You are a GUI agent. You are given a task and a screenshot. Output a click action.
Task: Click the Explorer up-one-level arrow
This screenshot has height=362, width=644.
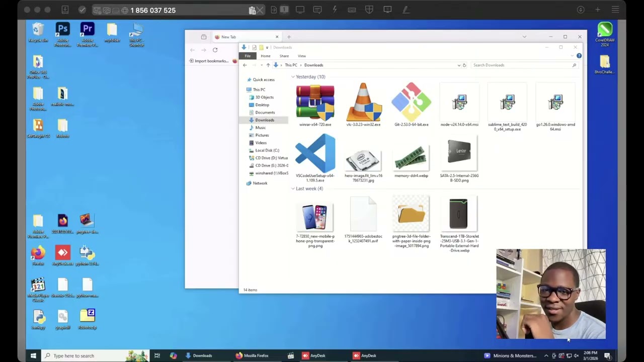pyautogui.click(x=268, y=65)
